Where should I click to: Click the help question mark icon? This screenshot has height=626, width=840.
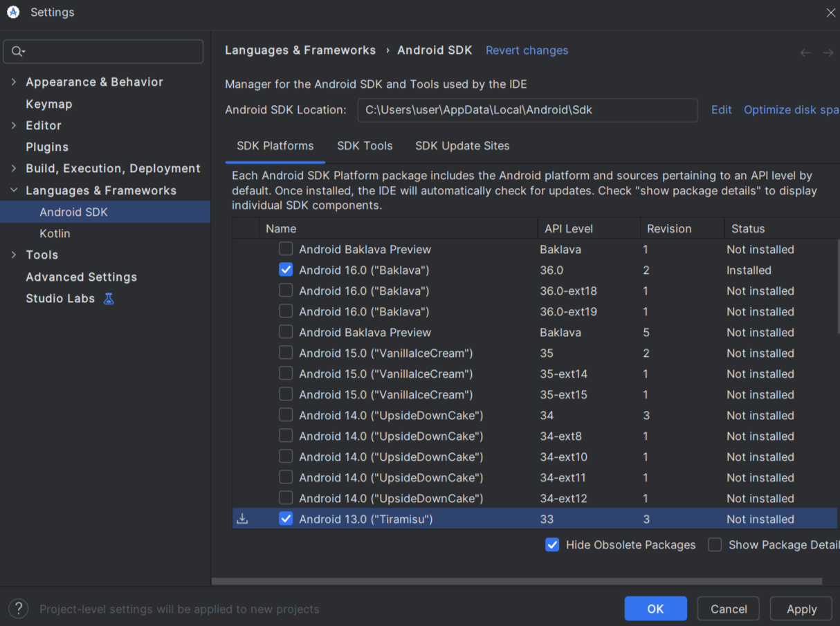pyautogui.click(x=18, y=609)
